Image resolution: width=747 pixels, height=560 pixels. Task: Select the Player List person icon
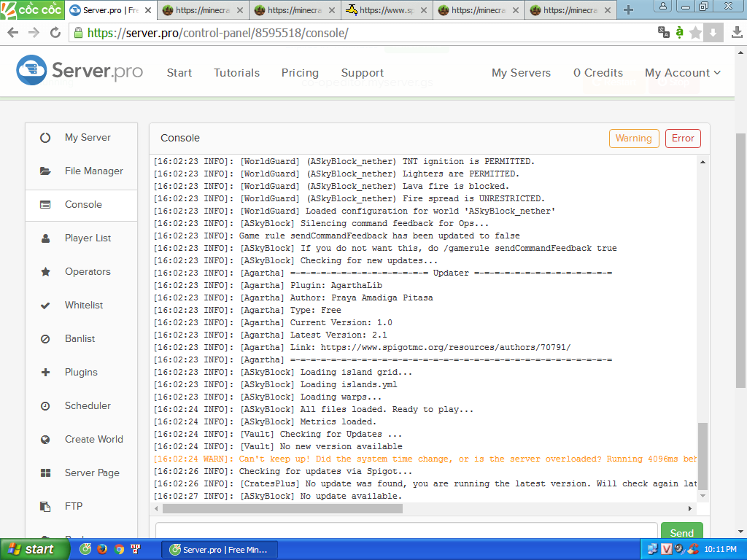point(45,238)
